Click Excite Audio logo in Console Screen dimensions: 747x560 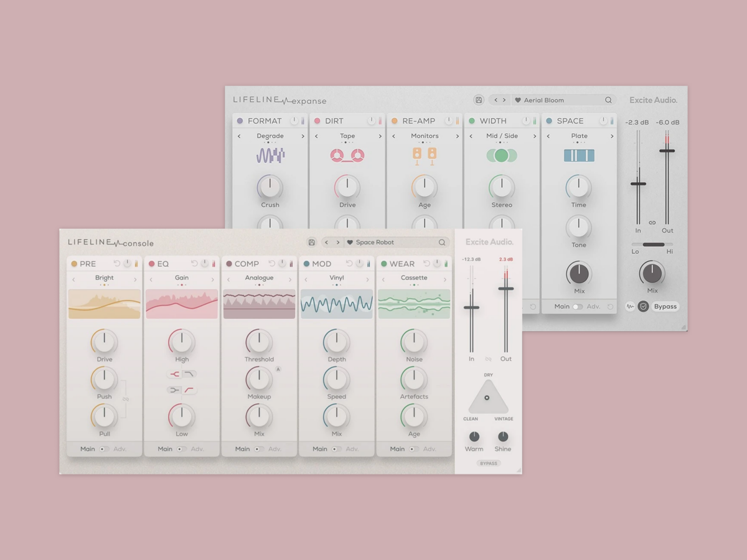pyautogui.click(x=489, y=242)
